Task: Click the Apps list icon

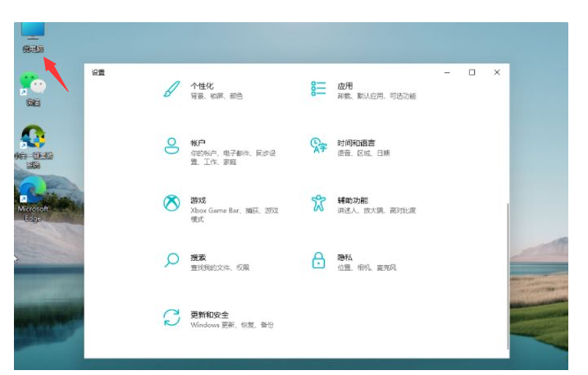Action: click(x=318, y=89)
